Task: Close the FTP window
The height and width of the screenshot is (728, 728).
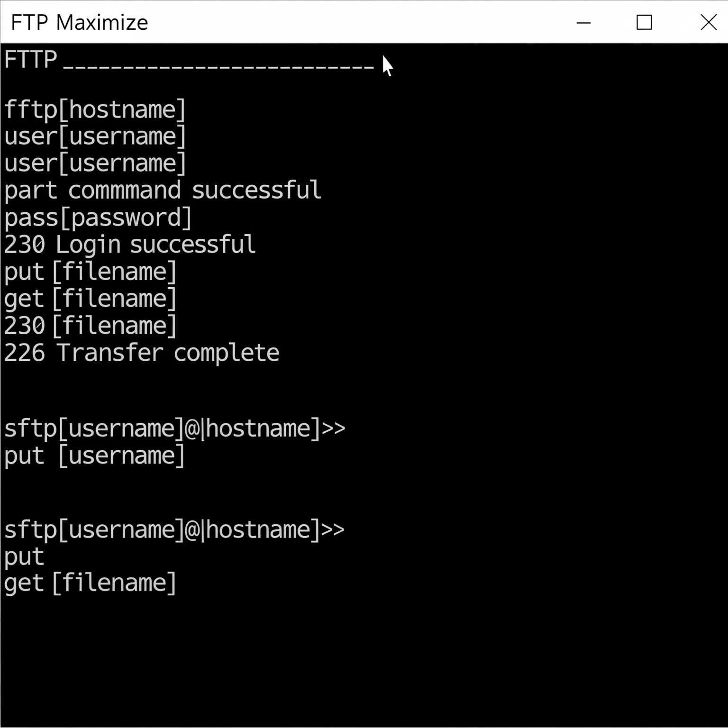Action: [x=709, y=22]
